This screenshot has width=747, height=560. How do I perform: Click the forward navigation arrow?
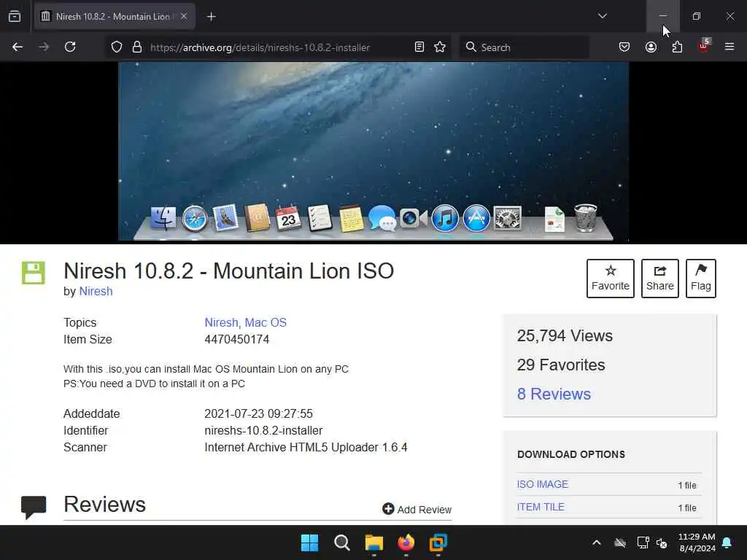pos(43,47)
